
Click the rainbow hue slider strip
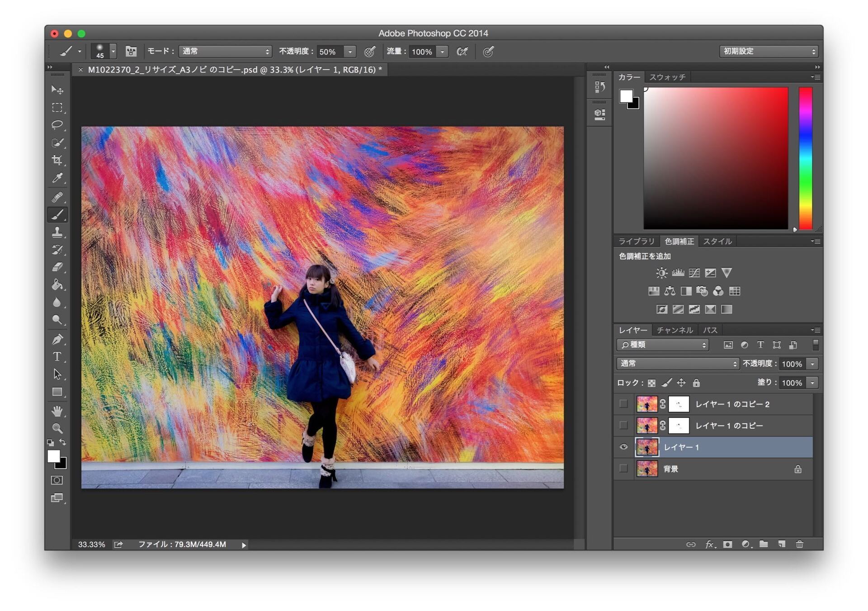point(805,158)
